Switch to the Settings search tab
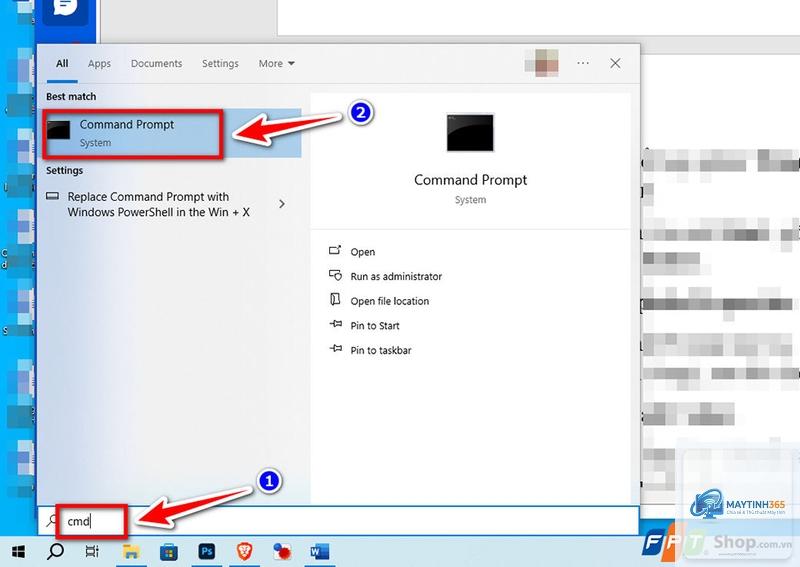The width and height of the screenshot is (800, 567). [x=220, y=64]
